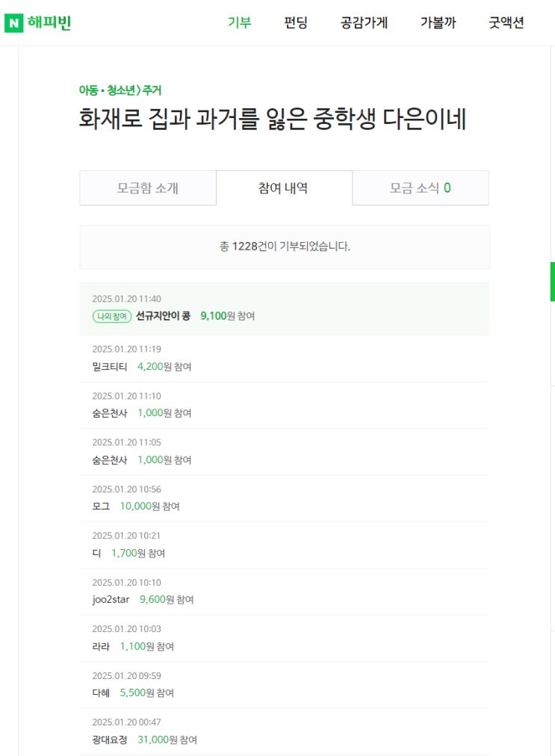Open the 가볼까 menu
The height and width of the screenshot is (756, 555).
click(438, 23)
